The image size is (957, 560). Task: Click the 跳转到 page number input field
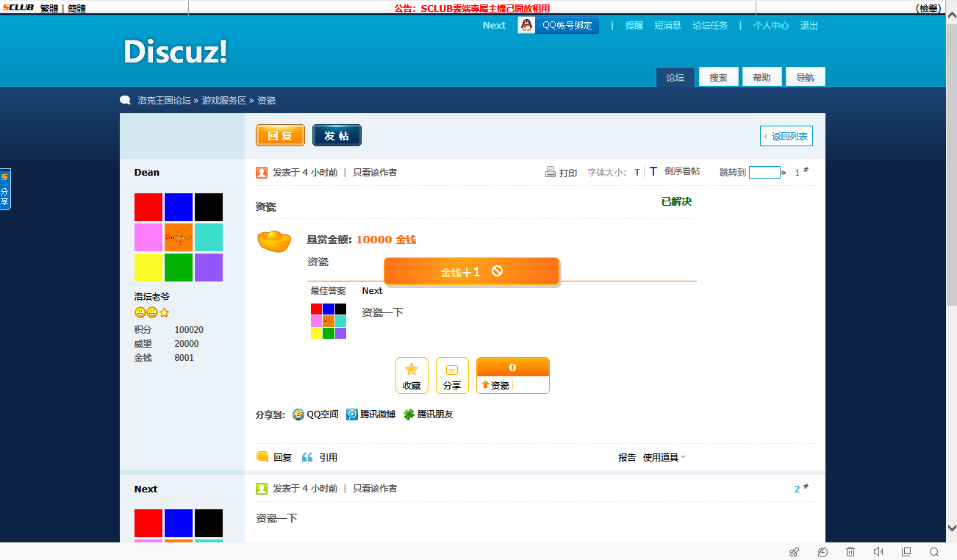click(764, 172)
